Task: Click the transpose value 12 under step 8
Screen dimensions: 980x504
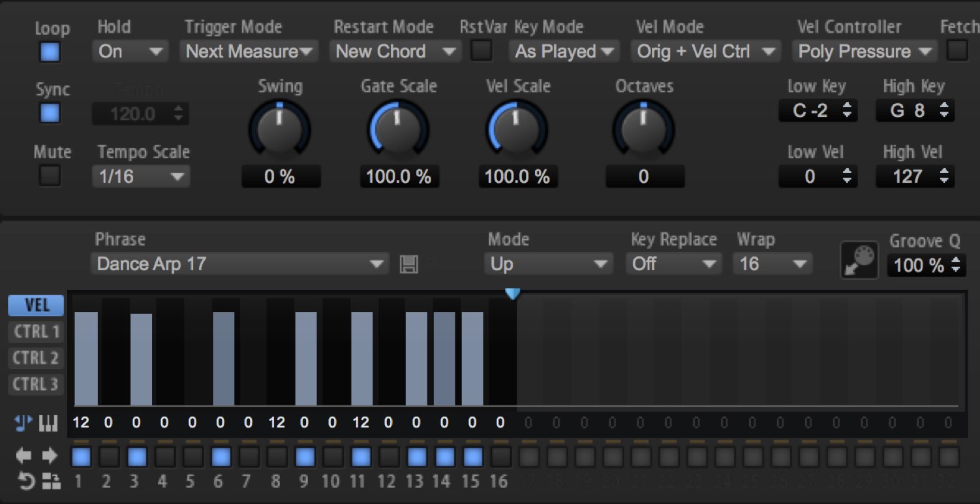Action: [x=277, y=423]
